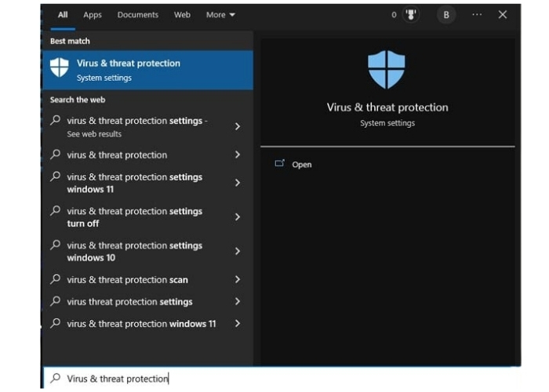The width and height of the screenshot is (549, 392).
Task: Click search icon beside 'virus & threat protection scan'
Action: click(56, 279)
